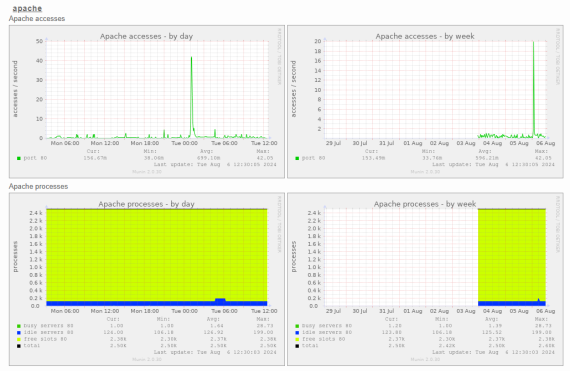Screen dimensions: 570x371
Task: Click the green 'port 80' swatch in daily accesses legend
Action: pos(19,158)
